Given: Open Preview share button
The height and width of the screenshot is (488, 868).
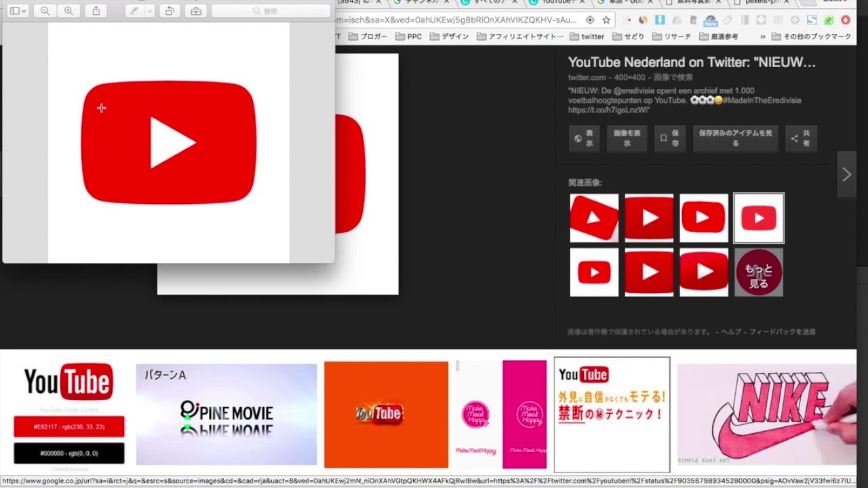Looking at the screenshot, I should click(96, 11).
